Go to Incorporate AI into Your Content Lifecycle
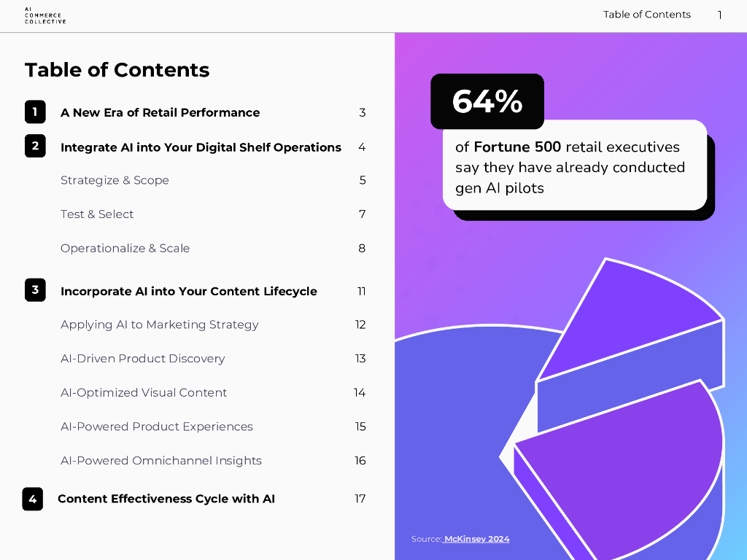This screenshot has width=747, height=560. [188, 291]
